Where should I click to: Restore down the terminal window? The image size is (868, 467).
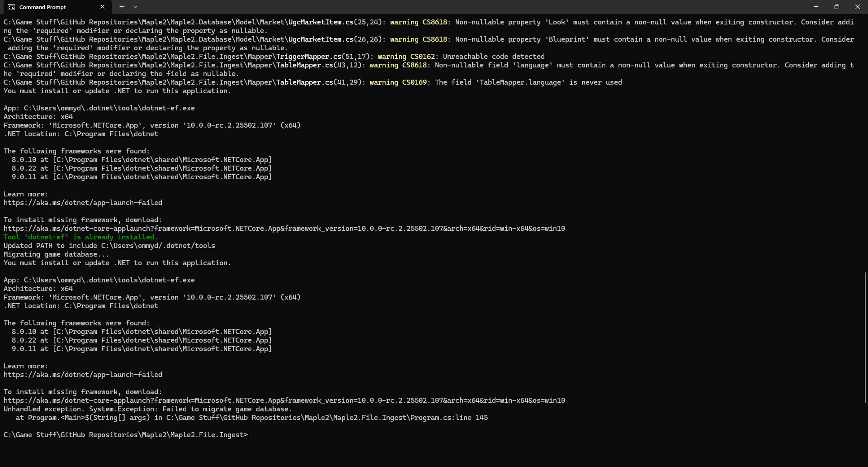837,7
